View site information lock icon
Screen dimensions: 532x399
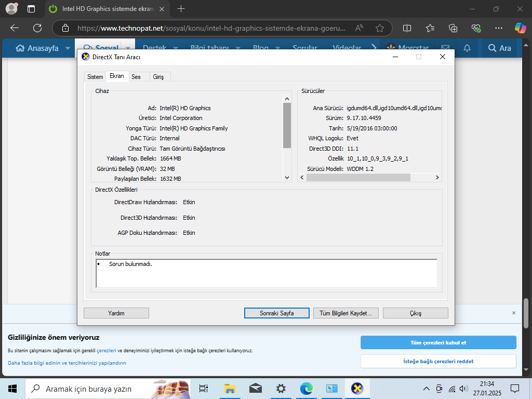coord(65,28)
